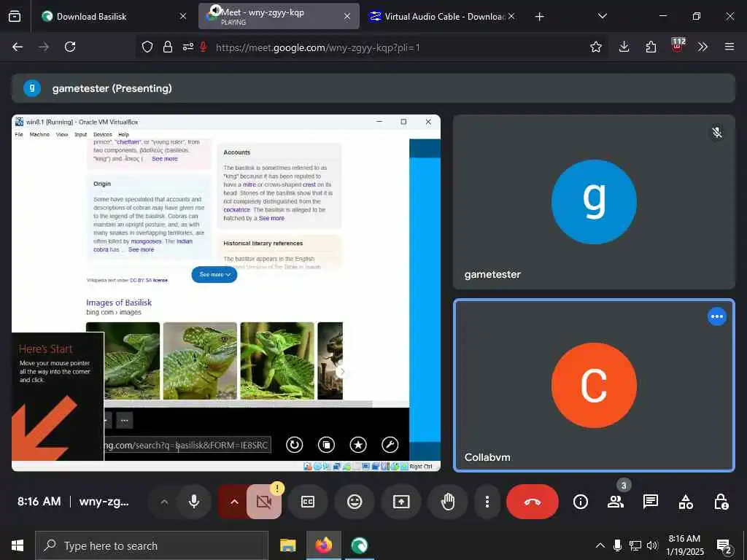Open Basilisk browser from taskbar
The width and height of the screenshot is (747, 560).
coord(359,545)
